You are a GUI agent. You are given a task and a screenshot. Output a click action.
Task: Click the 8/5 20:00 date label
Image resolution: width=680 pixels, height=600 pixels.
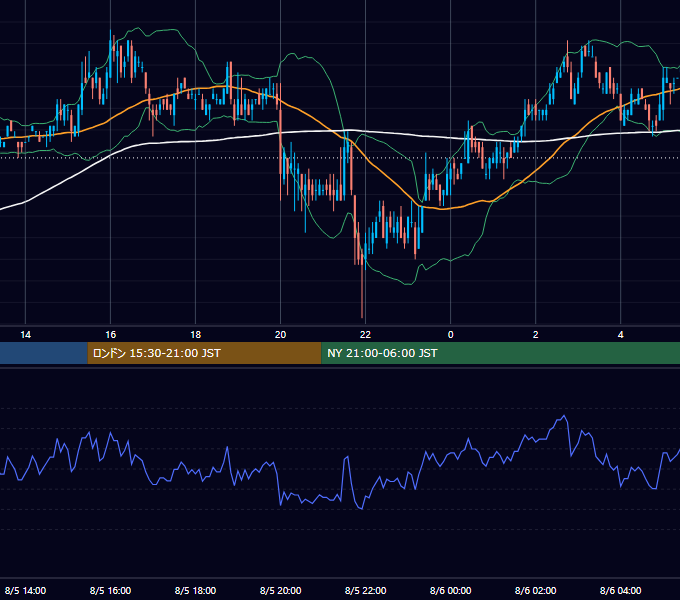(281, 590)
